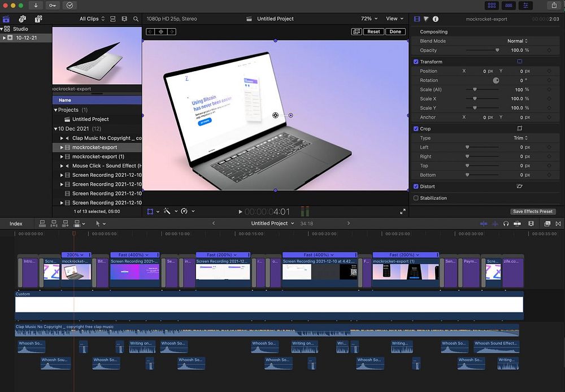Adjust the Opacity slider
The image size is (565, 392).
coord(497,50)
